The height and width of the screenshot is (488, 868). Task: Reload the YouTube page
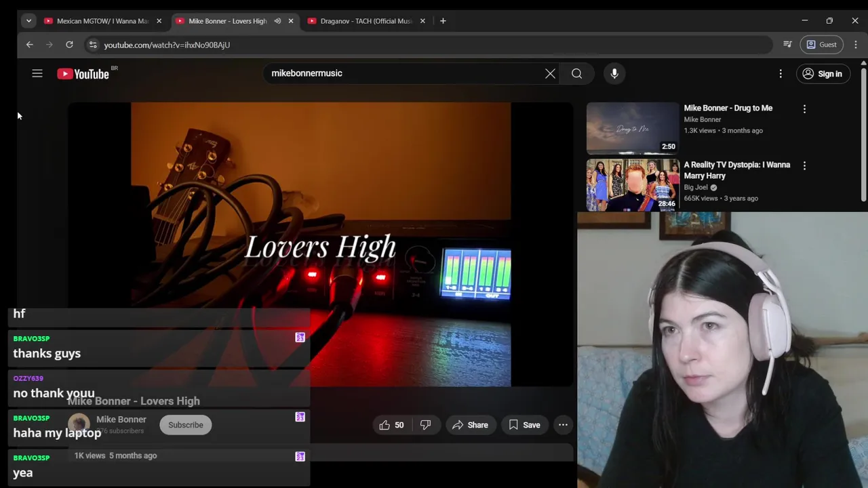click(x=69, y=45)
